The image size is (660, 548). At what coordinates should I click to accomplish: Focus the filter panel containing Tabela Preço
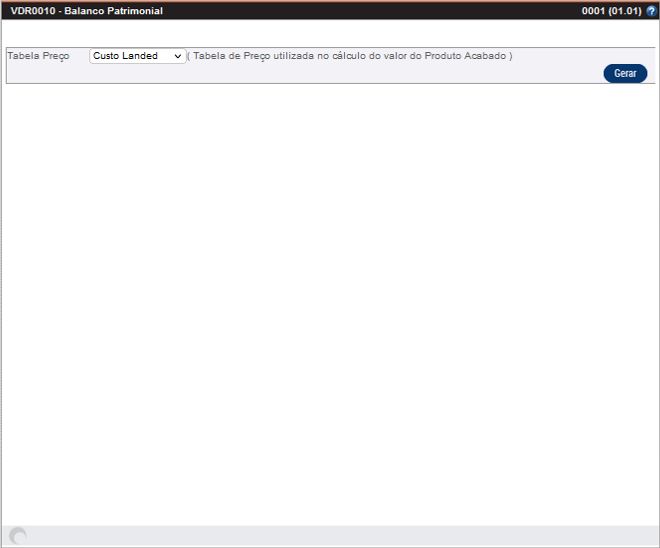click(x=300, y=73)
